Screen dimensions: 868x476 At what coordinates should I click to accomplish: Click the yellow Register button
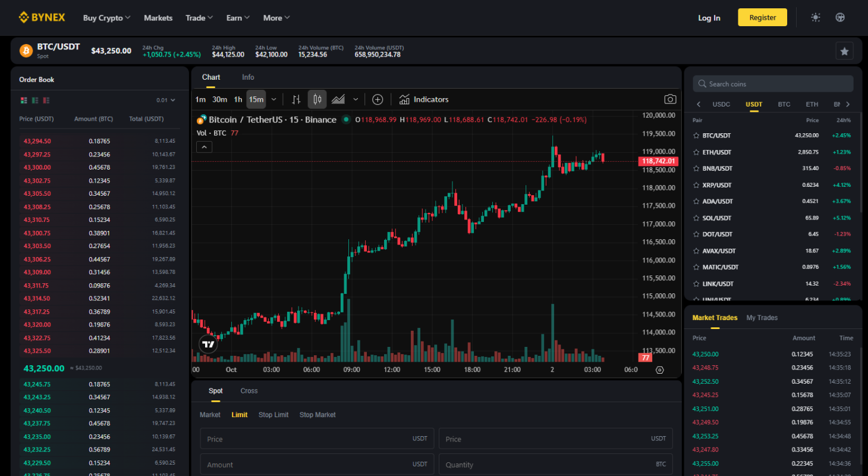[762, 18]
